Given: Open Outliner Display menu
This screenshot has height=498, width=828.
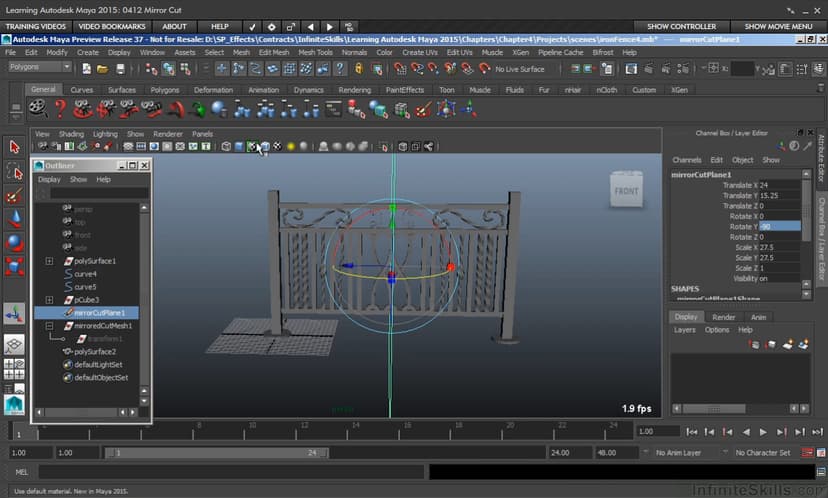Looking at the screenshot, I should click(x=49, y=180).
